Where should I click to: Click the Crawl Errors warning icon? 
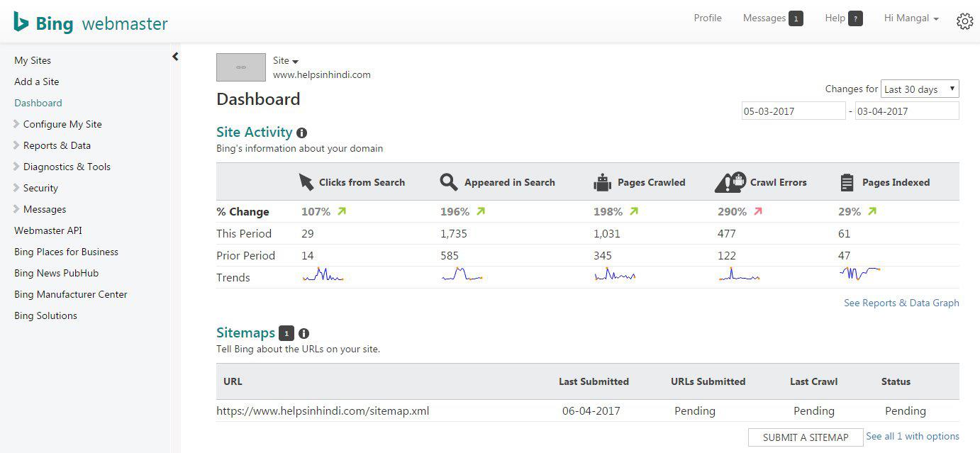tap(730, 182)
